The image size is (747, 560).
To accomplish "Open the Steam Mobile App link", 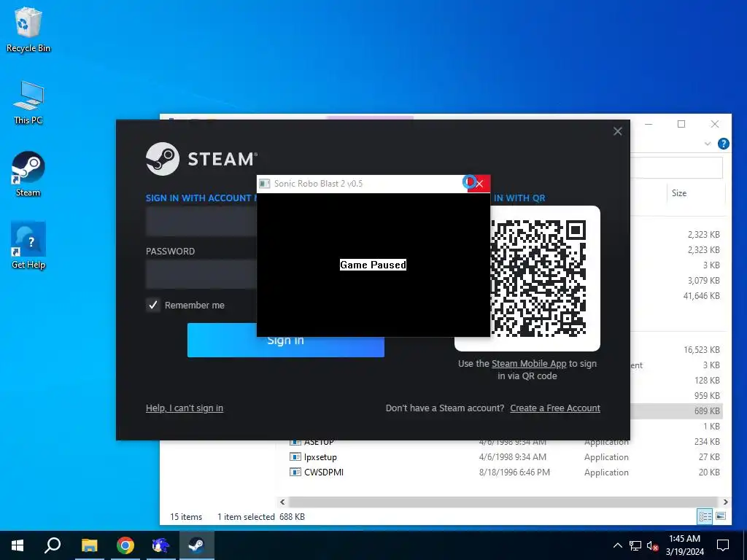I will (529, 364).
